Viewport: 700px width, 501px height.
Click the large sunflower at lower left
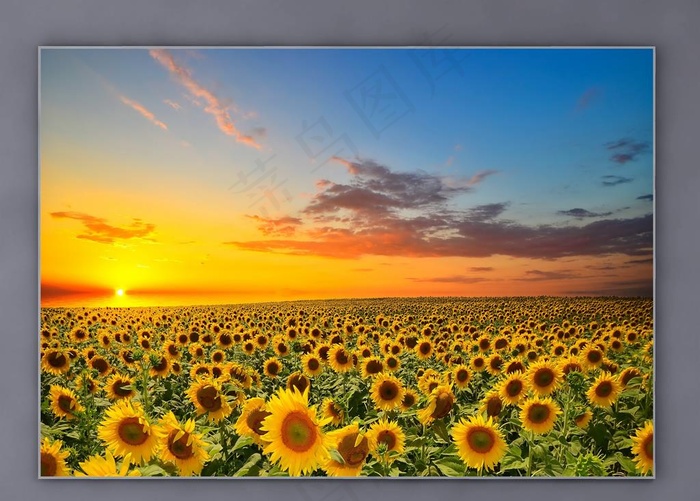[x=128, y=430]
